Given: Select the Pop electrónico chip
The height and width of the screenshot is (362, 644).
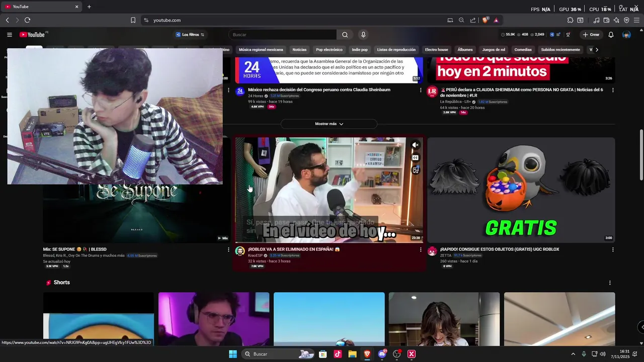Looking at the screenshot, I should pyautogui.click(x=329, y=50).
